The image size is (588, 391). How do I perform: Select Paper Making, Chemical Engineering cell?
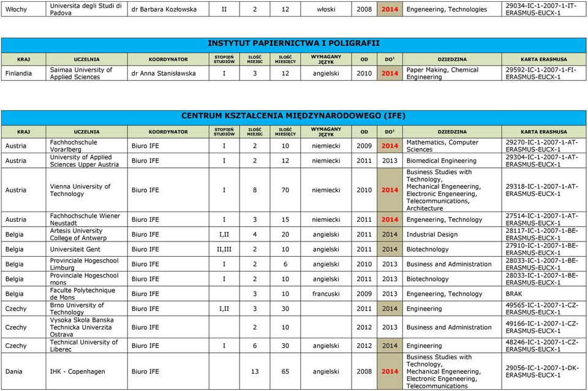[x=452, y=74]
